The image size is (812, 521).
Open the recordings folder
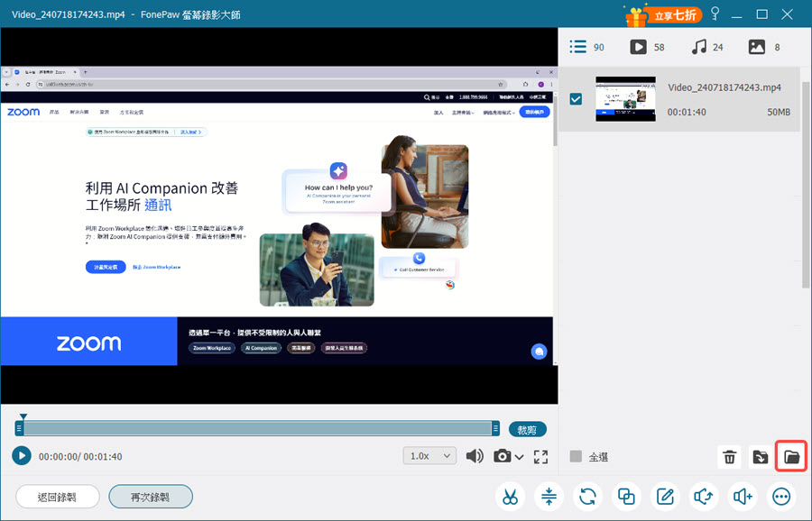pos(791,457)
